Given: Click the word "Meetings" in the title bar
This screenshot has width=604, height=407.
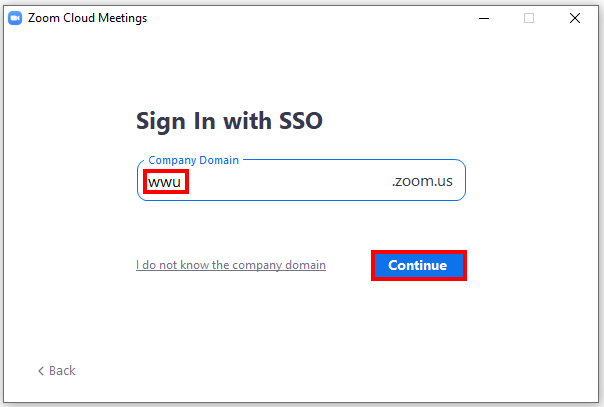Looking at the screenshot, I should 122,18.
